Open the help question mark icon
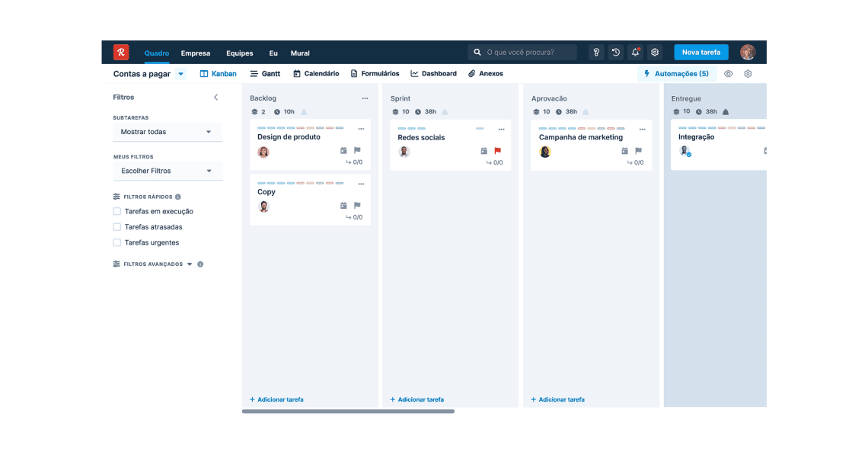The width and height of the screenshot is (868, 455). 596,53
